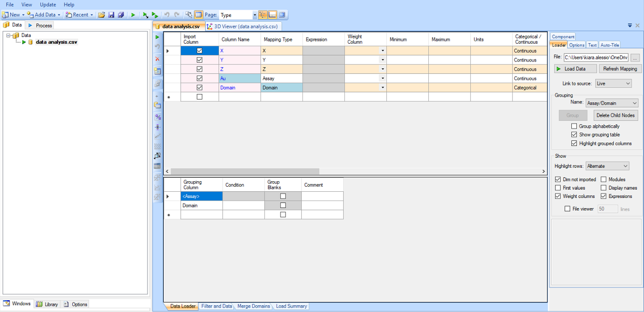This screenshot has width=644, height=312.
Task: Enable Group alphabetically checkbox
Action: coord(574,126)
